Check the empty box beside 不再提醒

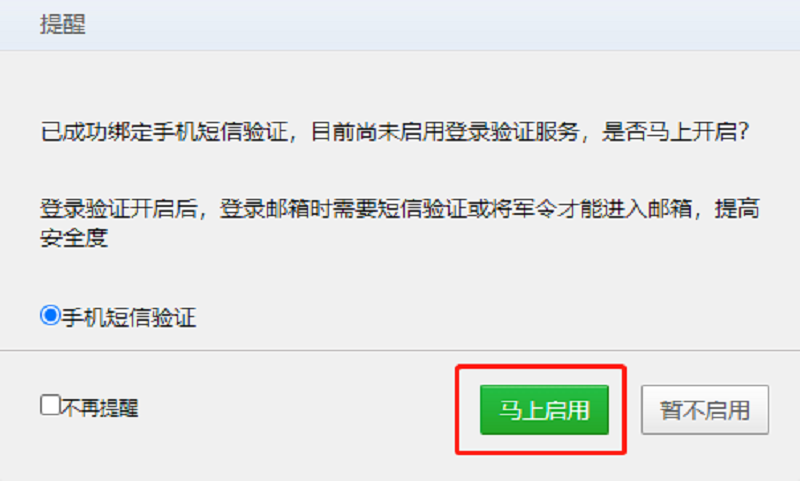tap(51, 405)
